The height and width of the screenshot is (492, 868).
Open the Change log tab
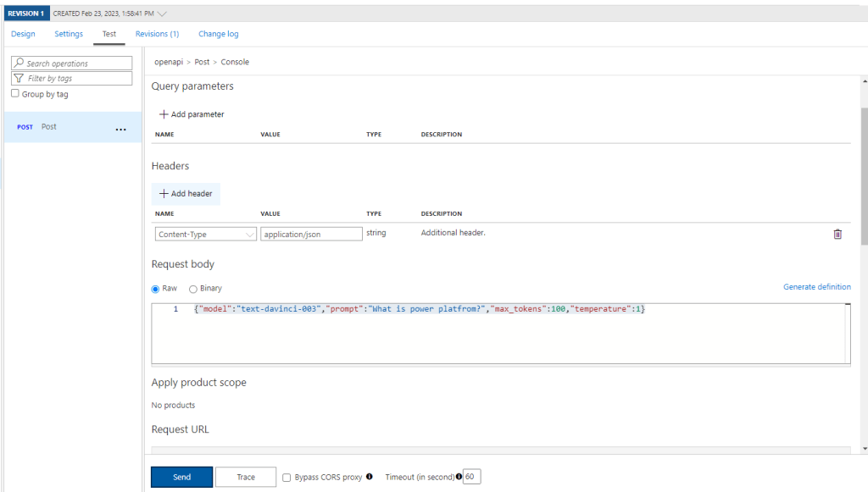coord(218,34)
